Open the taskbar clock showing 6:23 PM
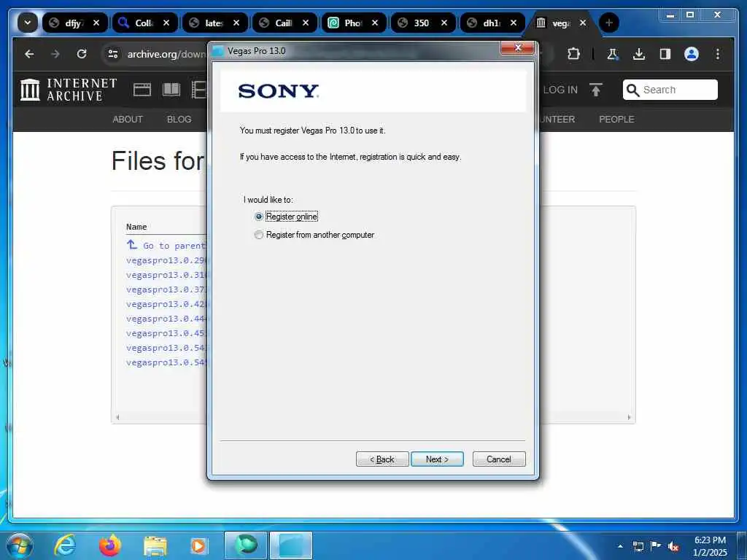The width and height of the screenshot is (747, 560). point(710,546)
